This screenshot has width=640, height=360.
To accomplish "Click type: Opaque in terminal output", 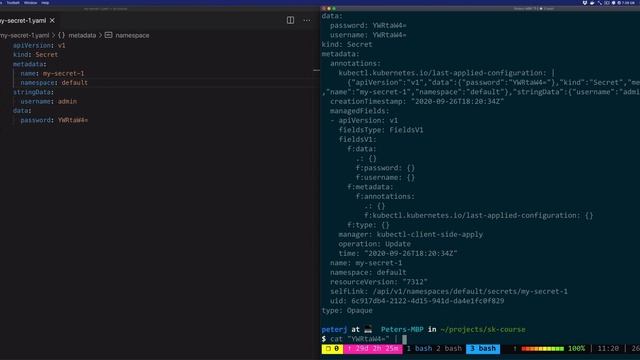I will [x=347, y=311].
